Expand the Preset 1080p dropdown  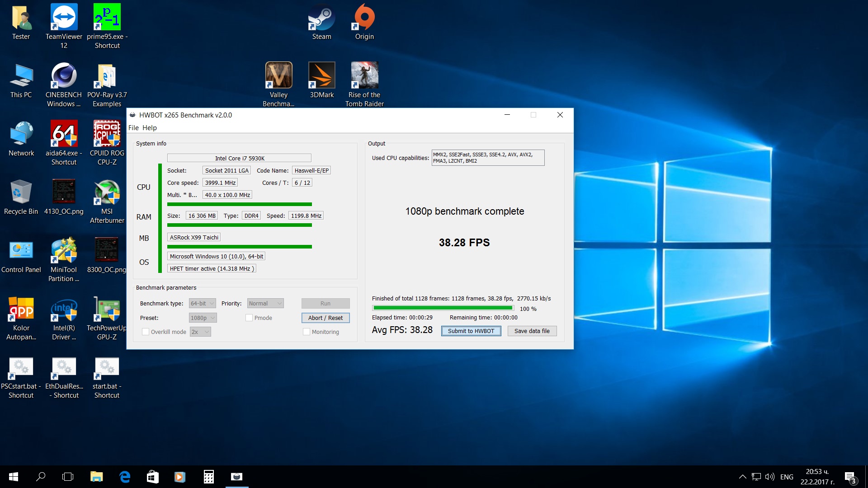click(203, 318)
